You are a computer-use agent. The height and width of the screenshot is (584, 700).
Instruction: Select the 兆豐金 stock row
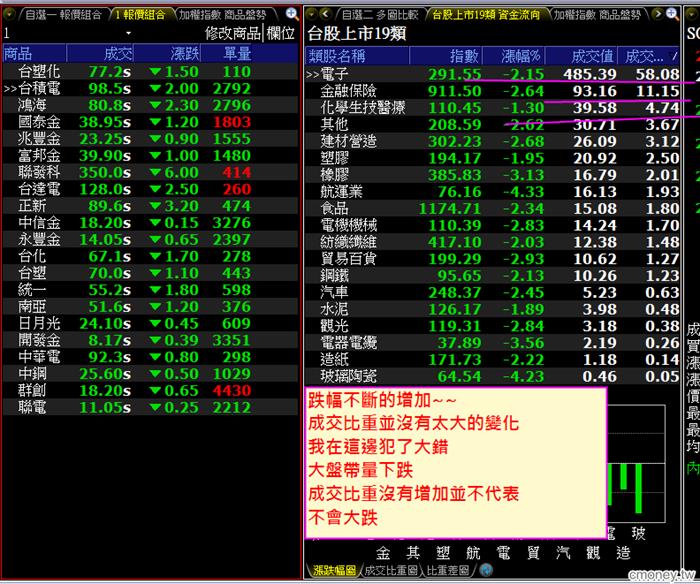tap(150, 139)
